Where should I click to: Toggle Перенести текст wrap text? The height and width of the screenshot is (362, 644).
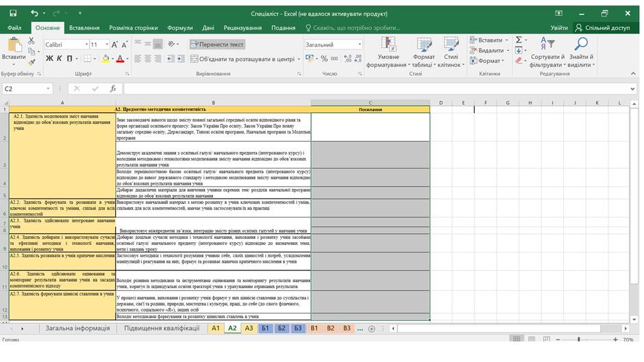point(217,44)
